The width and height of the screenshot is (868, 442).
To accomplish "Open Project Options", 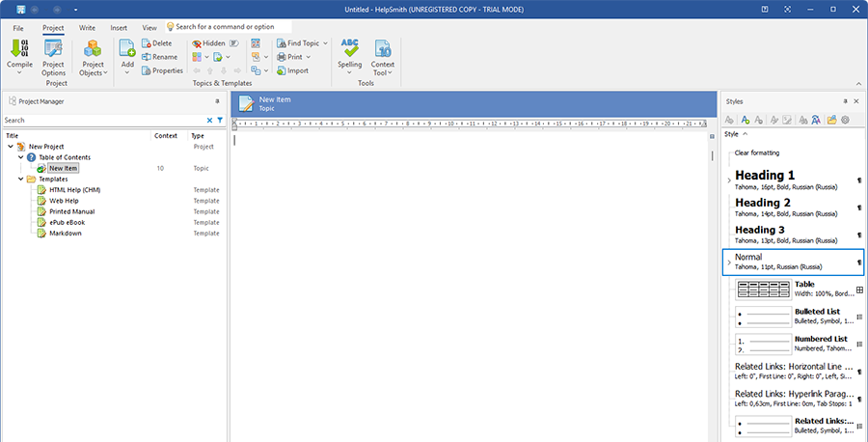I will [x=54, y=58].
